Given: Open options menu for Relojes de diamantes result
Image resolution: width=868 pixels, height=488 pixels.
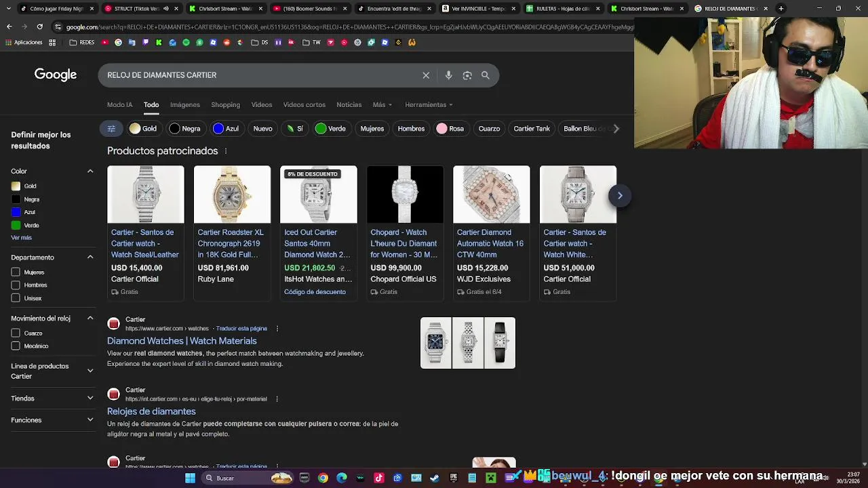Looking at the screenshot, I should pos(277,399).
